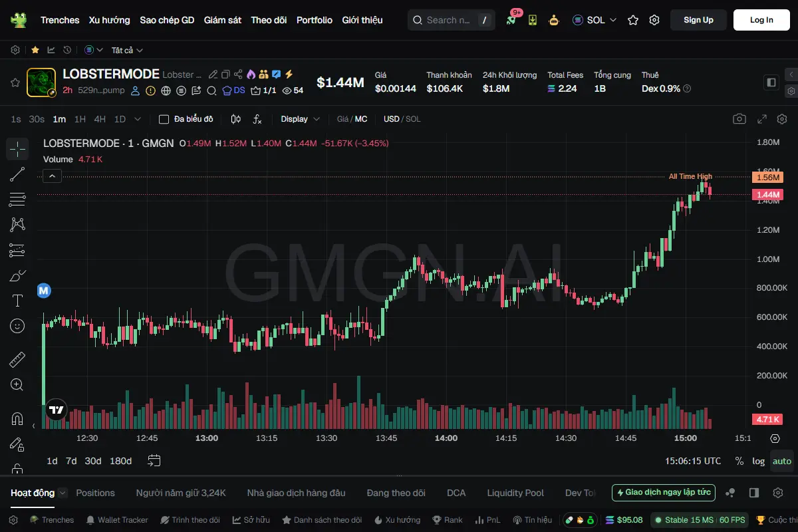
Task: Open the DCA tab
Action: [x=456, y=493]
